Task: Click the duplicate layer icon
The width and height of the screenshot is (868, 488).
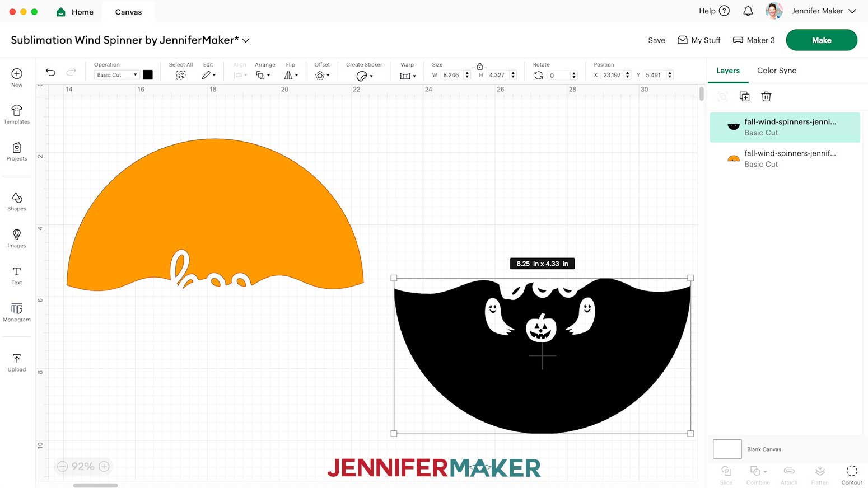Action: pyautogui.click(x=745, y=97)
